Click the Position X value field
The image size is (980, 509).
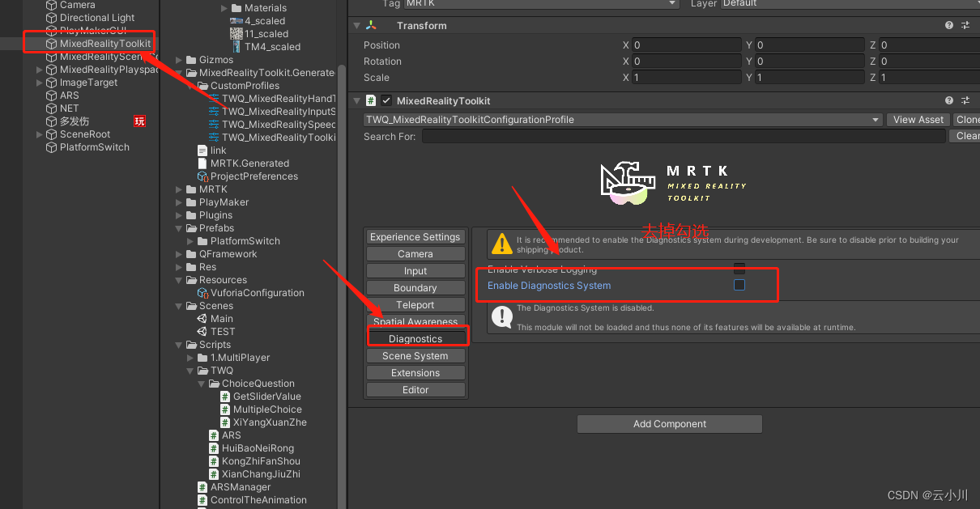(x=687, y=45)
